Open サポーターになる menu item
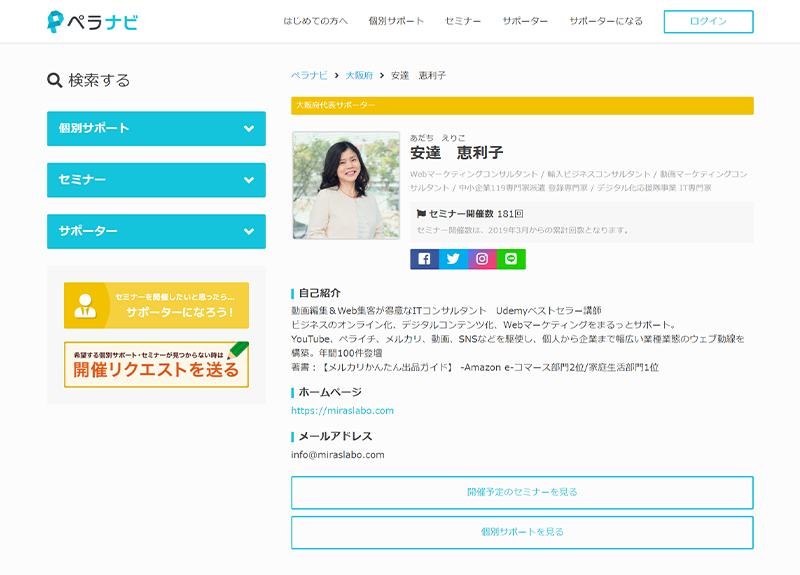 606,21
